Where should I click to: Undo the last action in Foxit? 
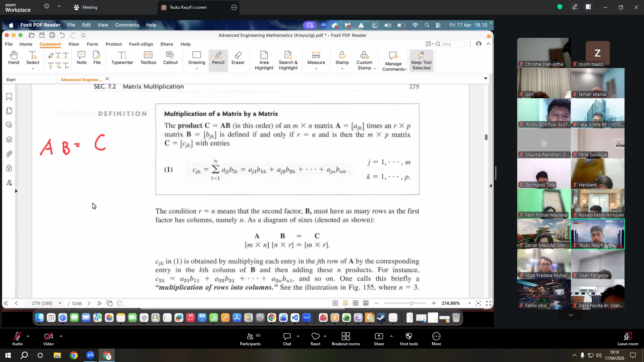tap(62, 35)
